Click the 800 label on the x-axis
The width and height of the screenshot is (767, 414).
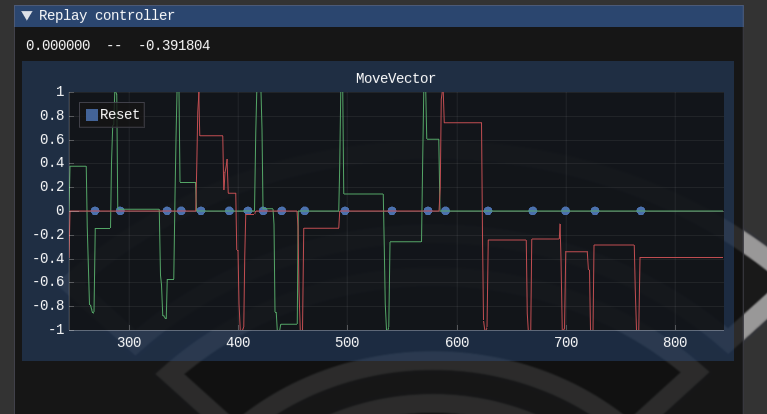[675, 342]
